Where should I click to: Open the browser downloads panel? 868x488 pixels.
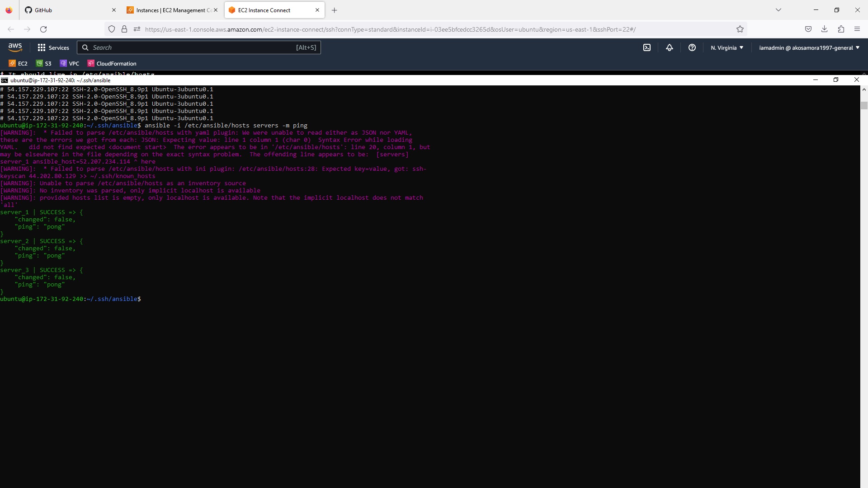[x=824, y=29]
